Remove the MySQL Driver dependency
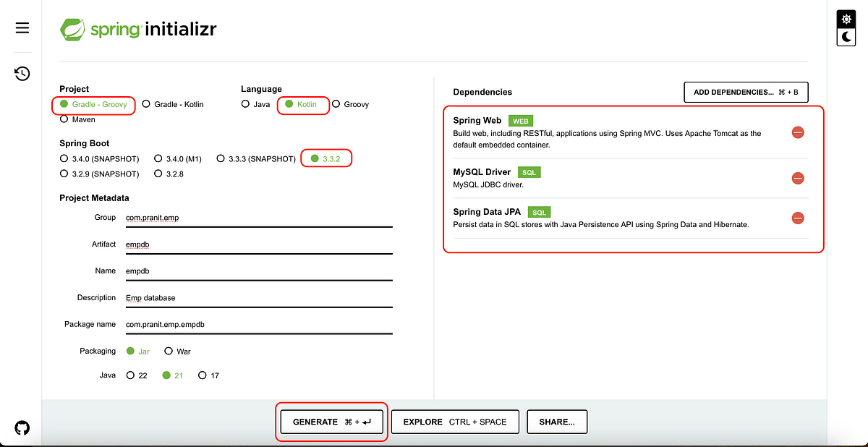The width and height of the screenshot is (868, 447). 798,178
